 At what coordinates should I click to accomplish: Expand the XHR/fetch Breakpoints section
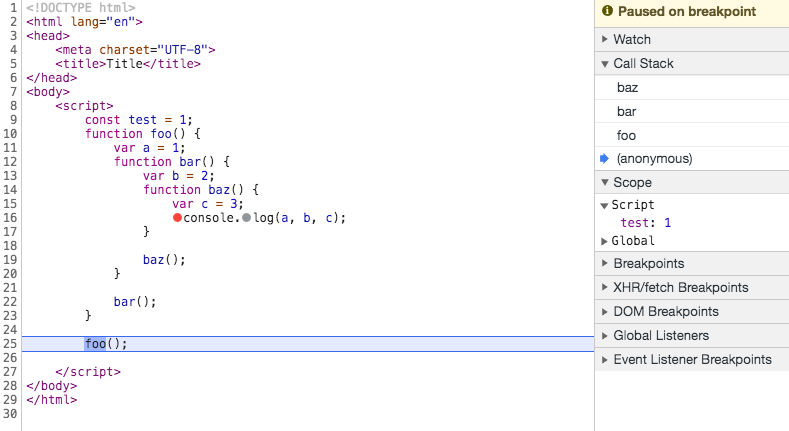(692, 288)
